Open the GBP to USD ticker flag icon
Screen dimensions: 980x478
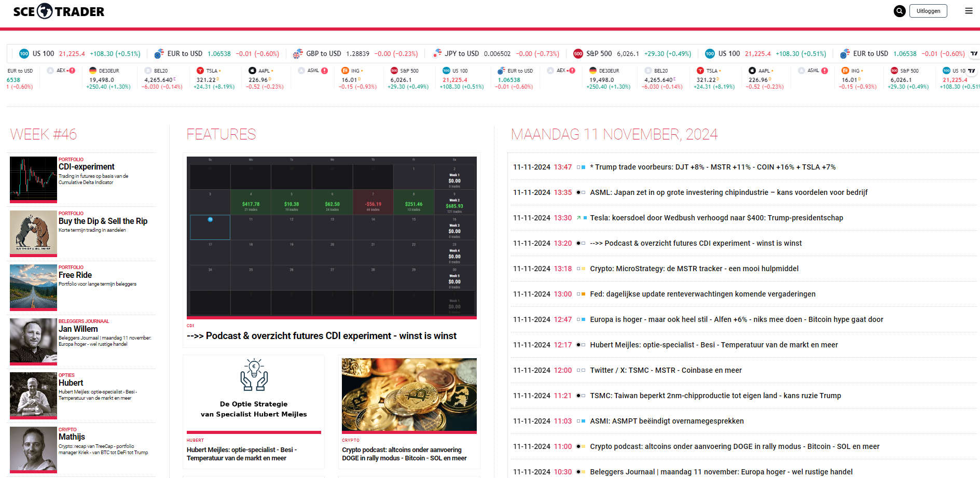[x=298, y=53]
